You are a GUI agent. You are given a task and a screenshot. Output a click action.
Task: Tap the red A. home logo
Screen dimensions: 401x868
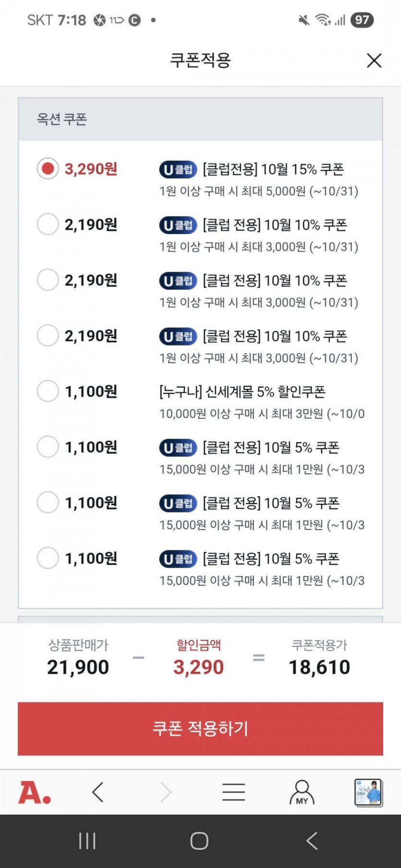[35, 792]
